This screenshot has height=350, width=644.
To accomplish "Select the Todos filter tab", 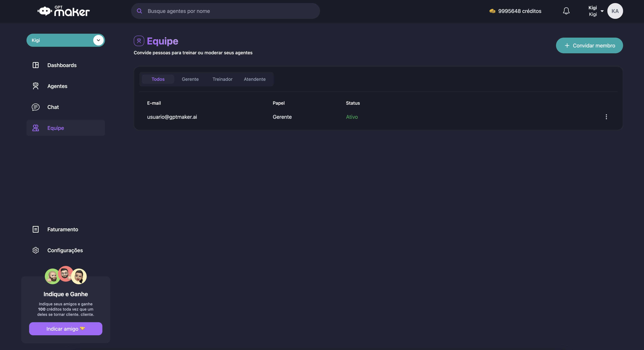I will click(158, 79).
